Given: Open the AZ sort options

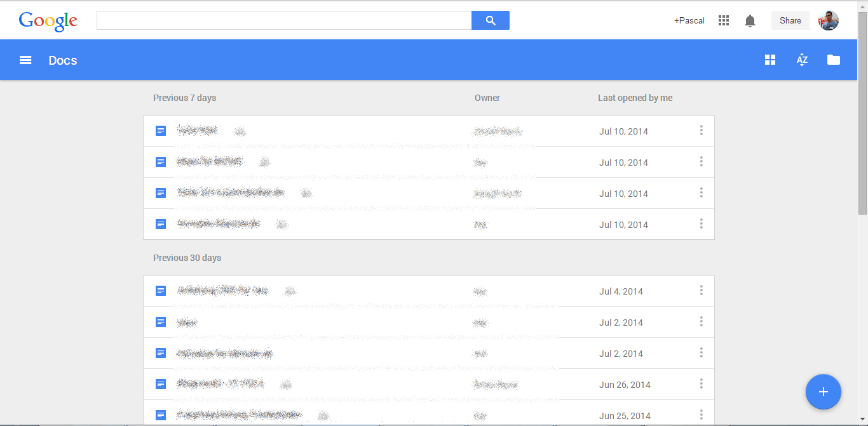Looking at the screenshot, I should coord(802,60).
